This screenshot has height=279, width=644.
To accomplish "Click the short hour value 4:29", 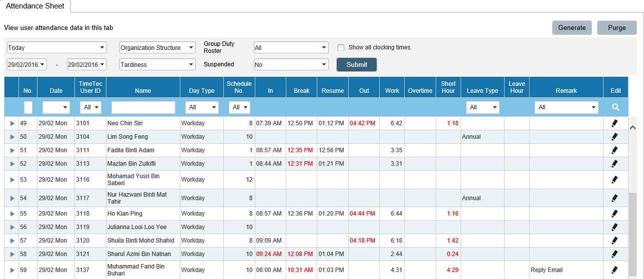I will 453,270.
